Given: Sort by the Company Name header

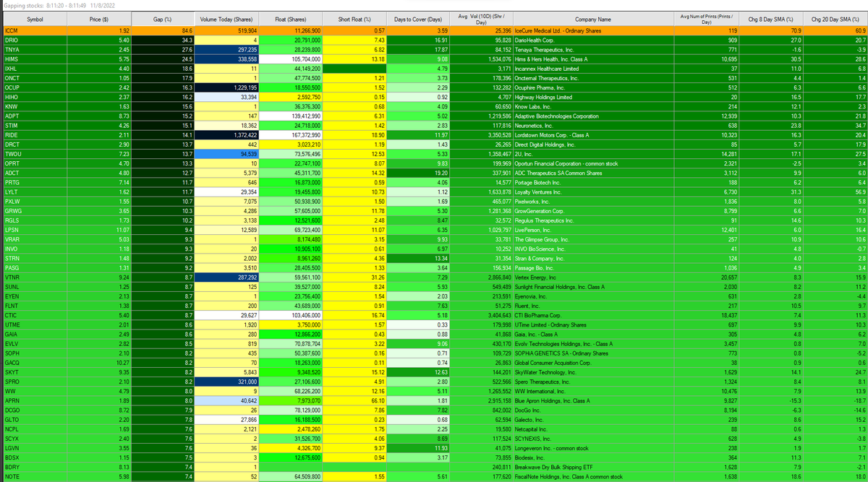Looking at the screenshot, I should pos(593,18).
